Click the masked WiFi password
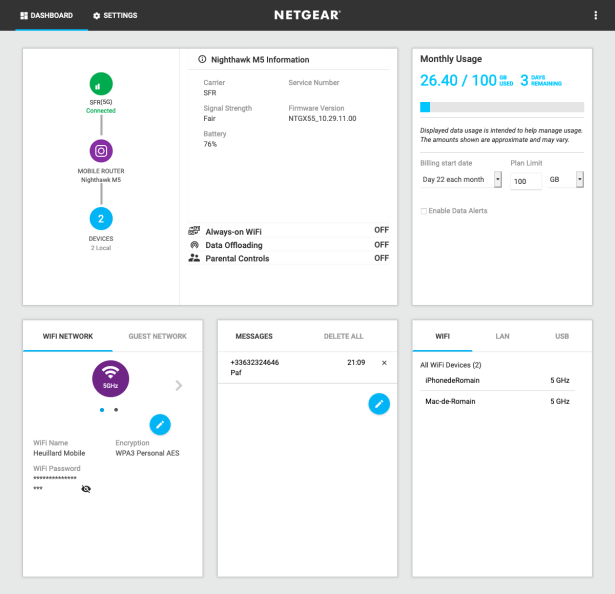Screen dimensions: 615x594 point(55,483)
